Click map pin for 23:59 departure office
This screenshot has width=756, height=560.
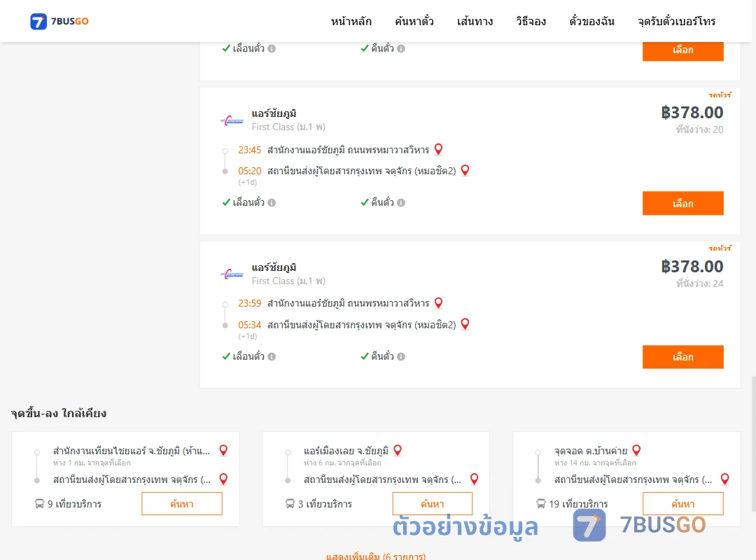[438, 303]
